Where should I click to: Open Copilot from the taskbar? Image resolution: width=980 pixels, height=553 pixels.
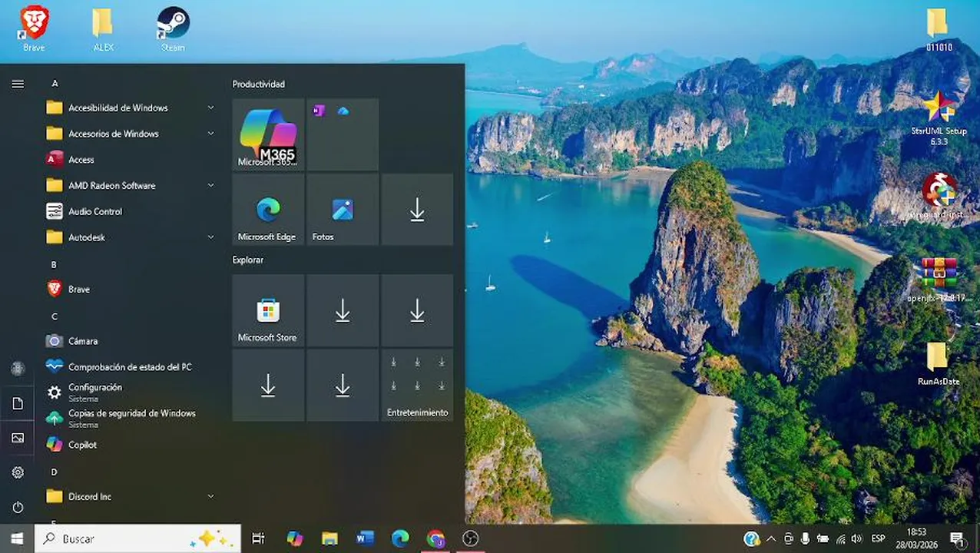pyautogui.click(x=294, y=538)
